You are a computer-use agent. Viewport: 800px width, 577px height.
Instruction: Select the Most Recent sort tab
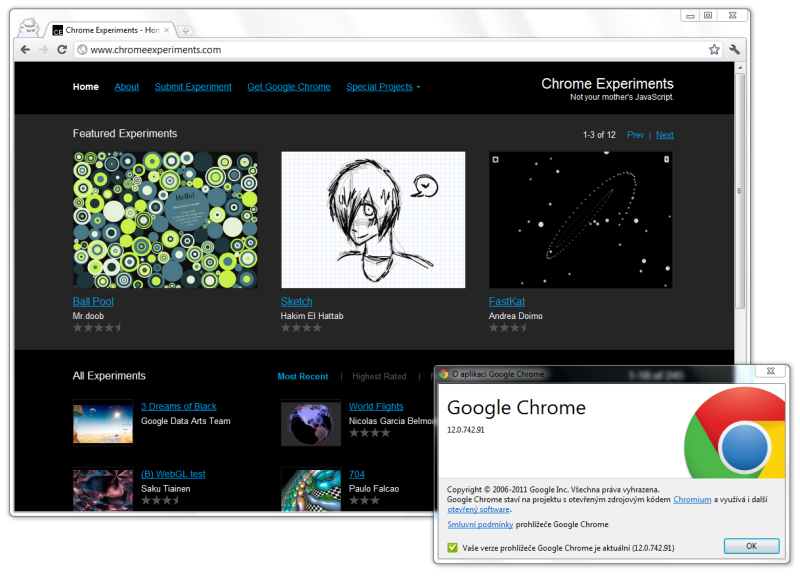coord(303,377)
